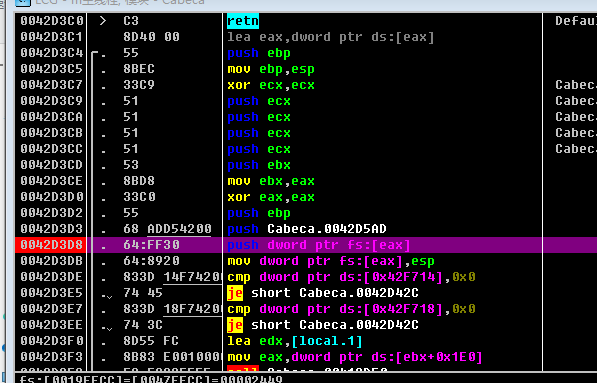Select address 0042D3CA in the address column
597x383 pixels.
point(51,117)
